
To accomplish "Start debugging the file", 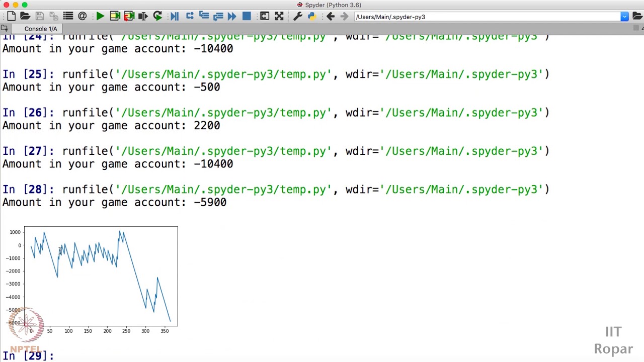I will pyautogui.click(x=175, y=17).
